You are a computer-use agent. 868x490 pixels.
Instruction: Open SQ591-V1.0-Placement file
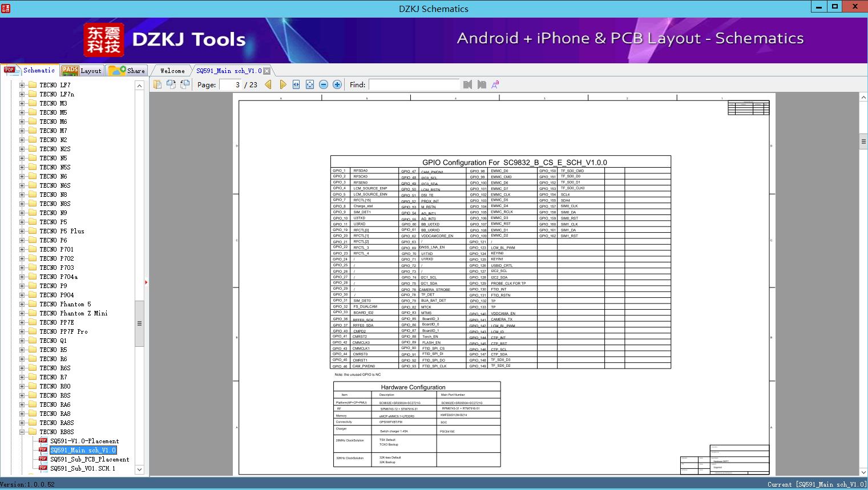[x=84, y=441]
